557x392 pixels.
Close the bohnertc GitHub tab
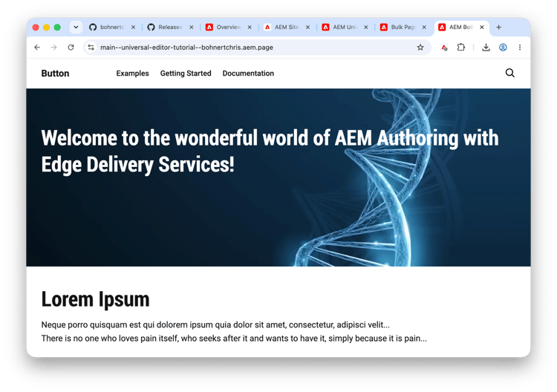pos(133,27)
